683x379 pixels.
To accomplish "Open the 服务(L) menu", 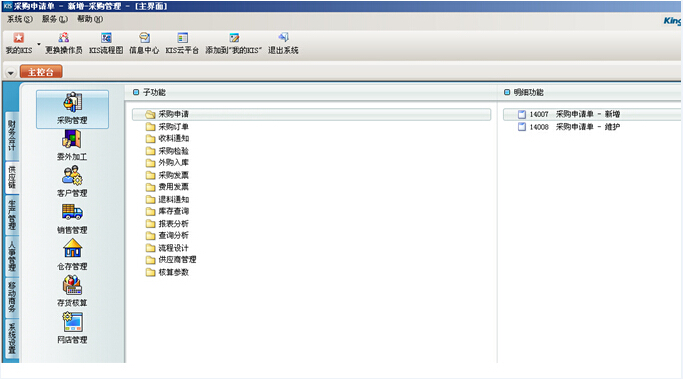I will click(x=55, y=19).
